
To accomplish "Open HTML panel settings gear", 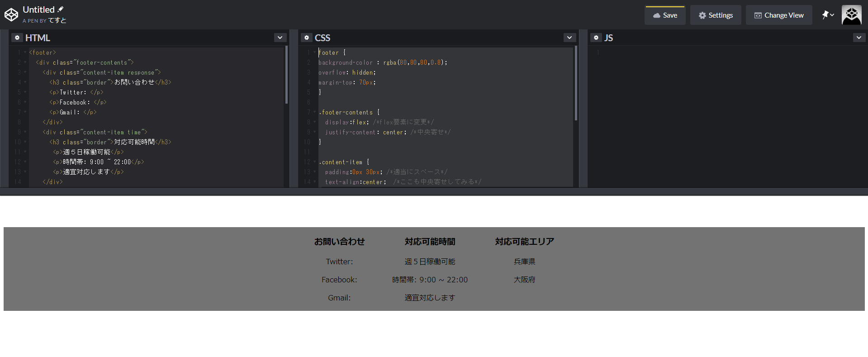I will pos(17,38).
